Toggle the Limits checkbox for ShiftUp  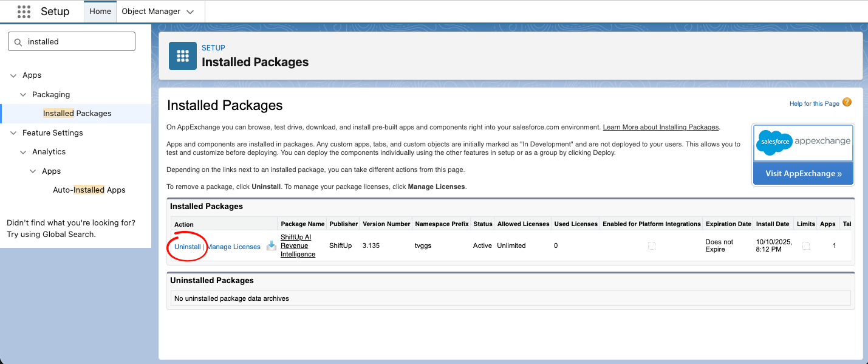pos(806,246)
